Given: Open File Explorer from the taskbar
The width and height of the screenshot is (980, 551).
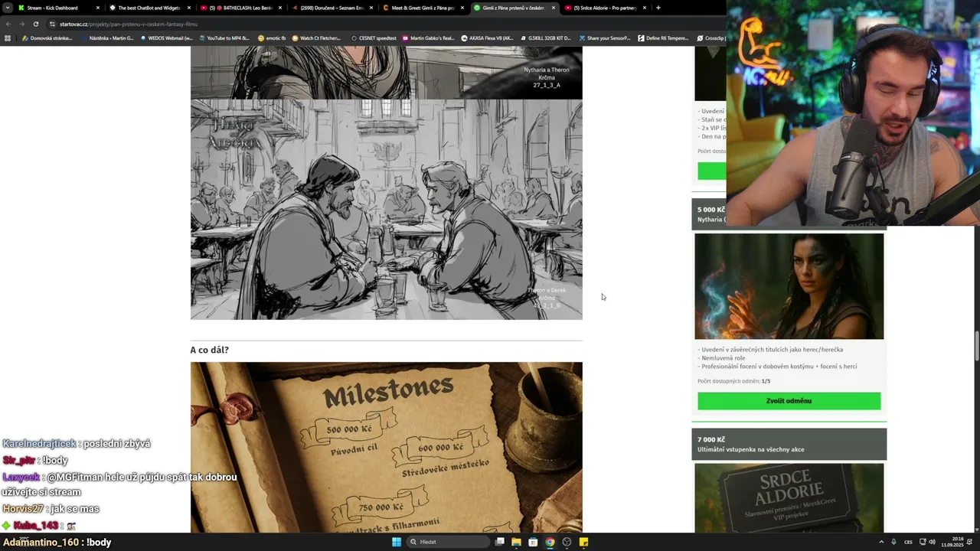Looking at the screenshot, I should click(516, 542).
